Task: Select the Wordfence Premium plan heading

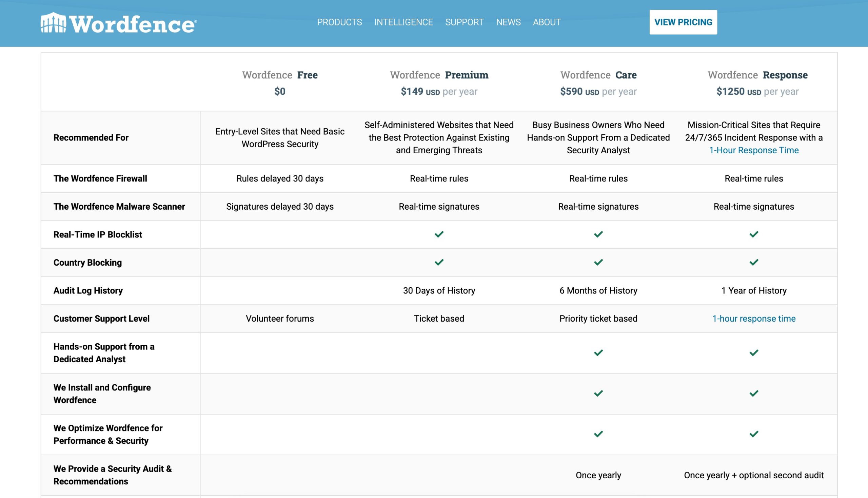Action: click(x=439, y=75)
